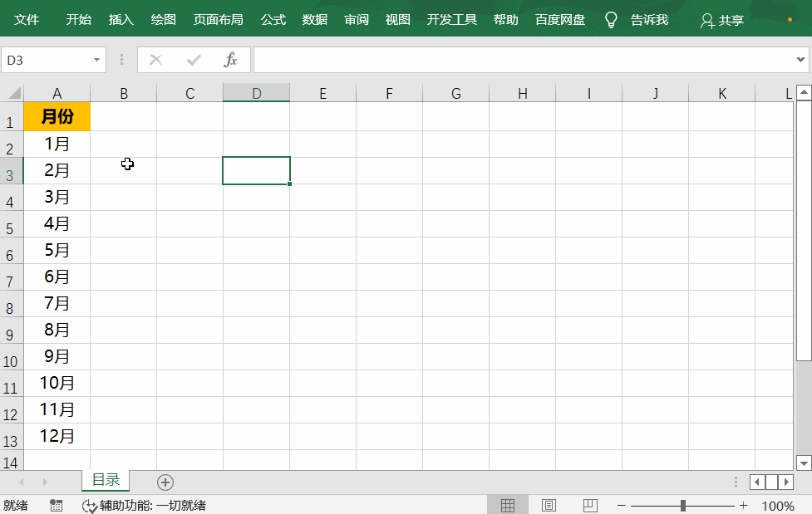Open the 百度网盘 tab
The image size is (812, 514).
tap(560, 20)
